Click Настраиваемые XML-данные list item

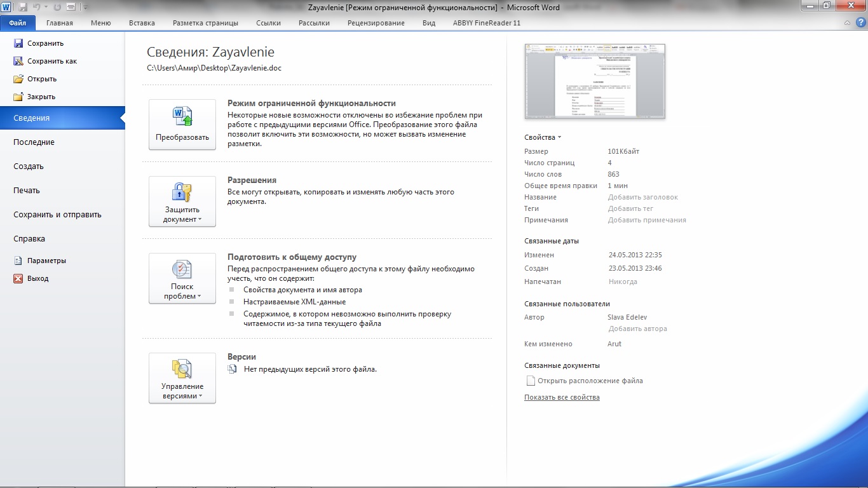[294, 302]
